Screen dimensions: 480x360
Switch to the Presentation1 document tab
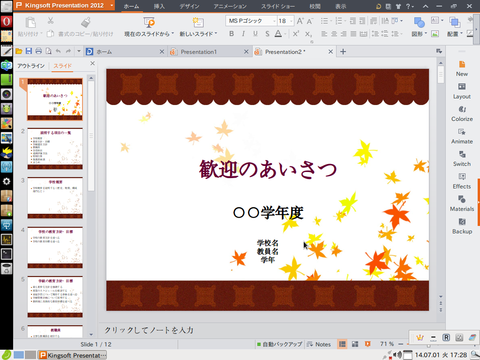[x=199, y=52]
